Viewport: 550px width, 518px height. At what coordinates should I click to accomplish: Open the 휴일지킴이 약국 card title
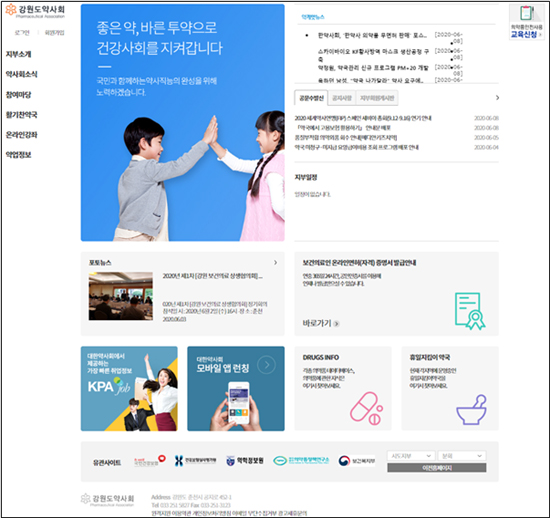click(430, 357)
